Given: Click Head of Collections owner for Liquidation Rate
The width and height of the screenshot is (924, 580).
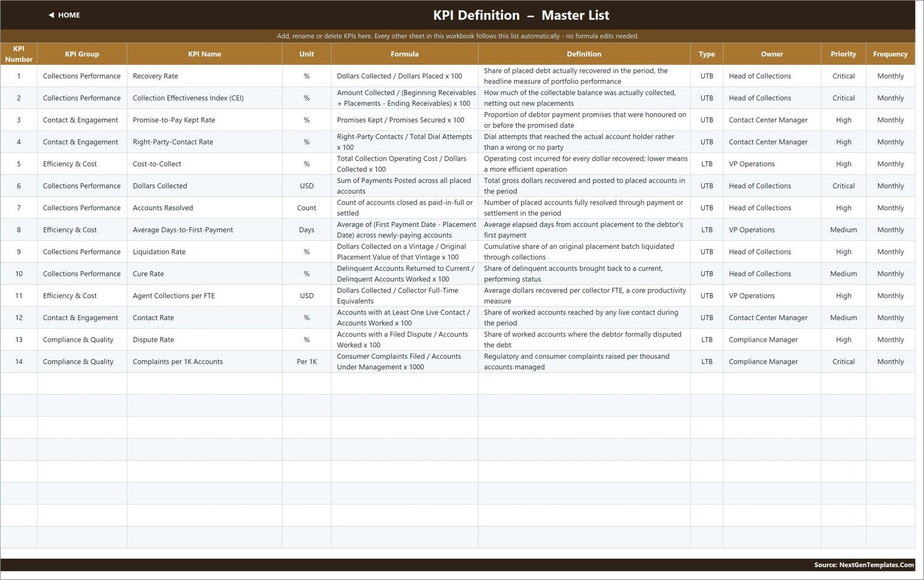Looking at the screenshot, I should (x=772, y=252).
